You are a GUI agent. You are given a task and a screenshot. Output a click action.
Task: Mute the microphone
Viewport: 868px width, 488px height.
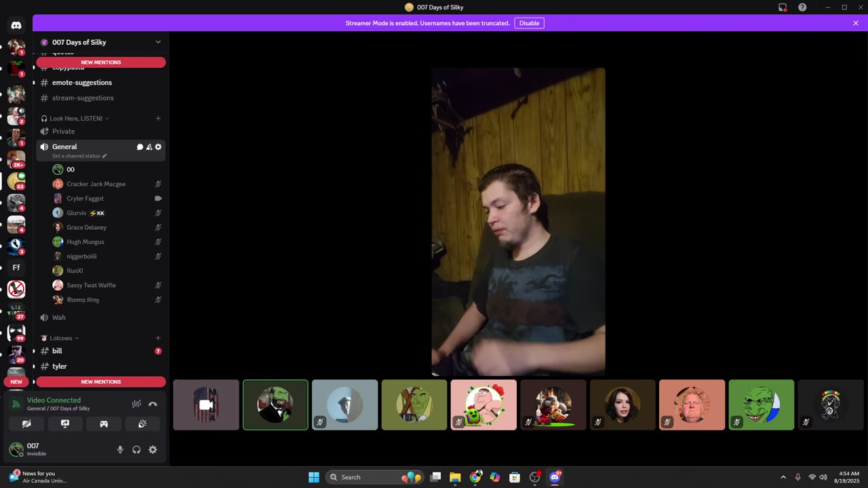(120, 449)
